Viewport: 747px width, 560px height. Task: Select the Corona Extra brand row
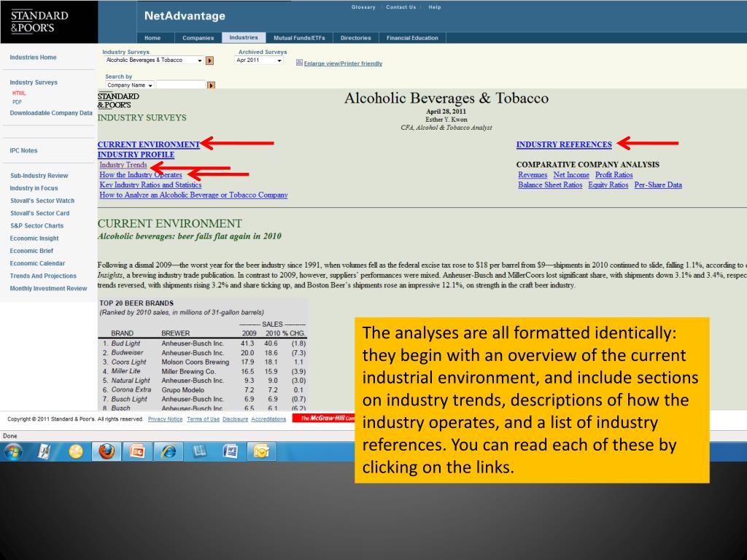click(203, 389)
